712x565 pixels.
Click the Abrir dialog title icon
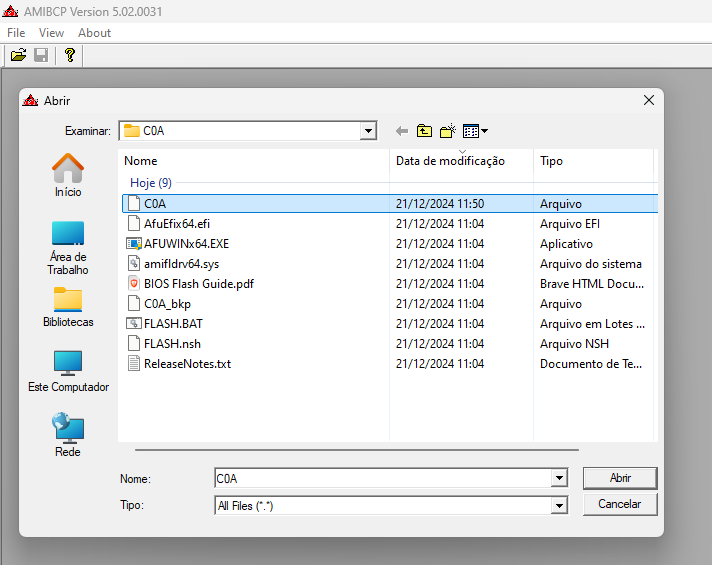pyautogui.click(x=30, y=100)
